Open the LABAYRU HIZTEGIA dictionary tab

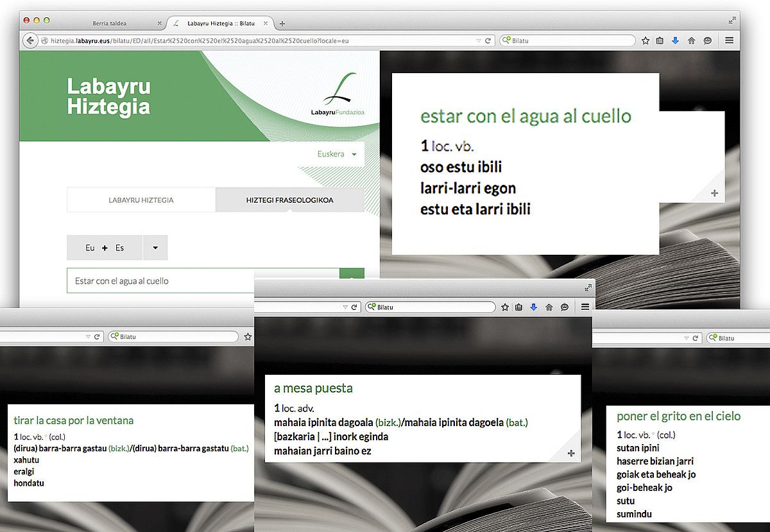(141, 200)
